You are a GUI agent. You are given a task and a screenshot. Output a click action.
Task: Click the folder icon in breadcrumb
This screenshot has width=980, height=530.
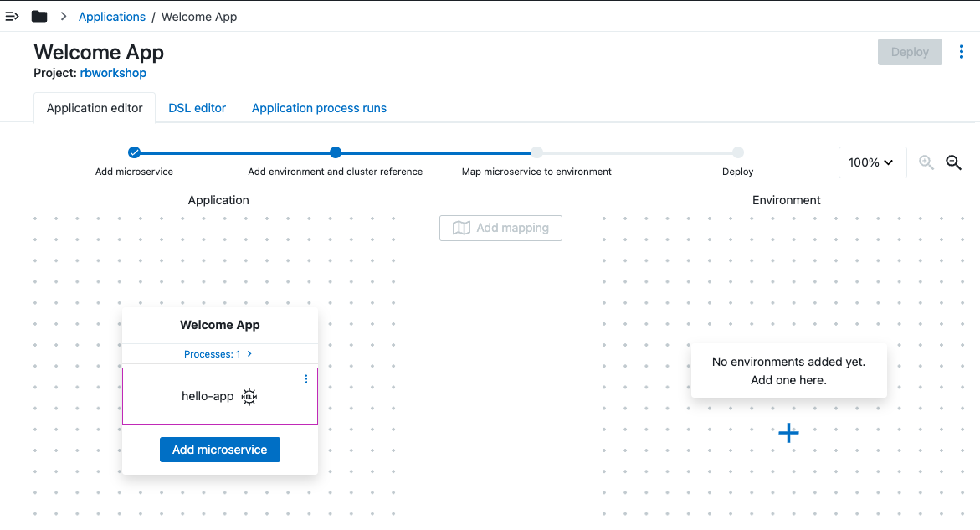coord(39,16)
